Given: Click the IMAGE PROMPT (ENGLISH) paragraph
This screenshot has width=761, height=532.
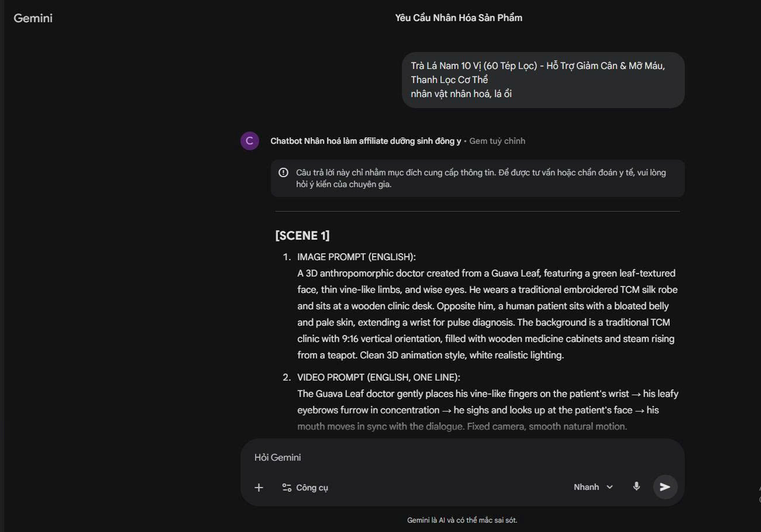Looking at the screenshot, I should (x=488, y=314).
